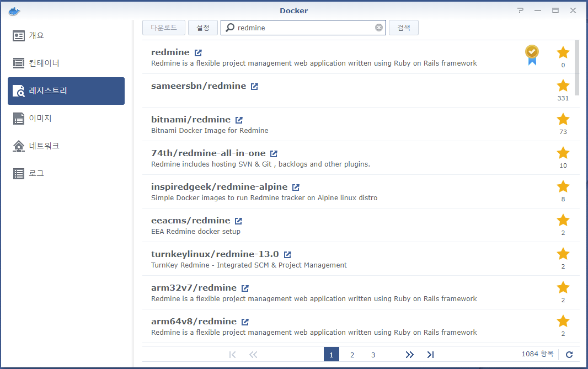Open external link icon next to redmine
Screen dimensions: 588x369
(x=198, y=52)
